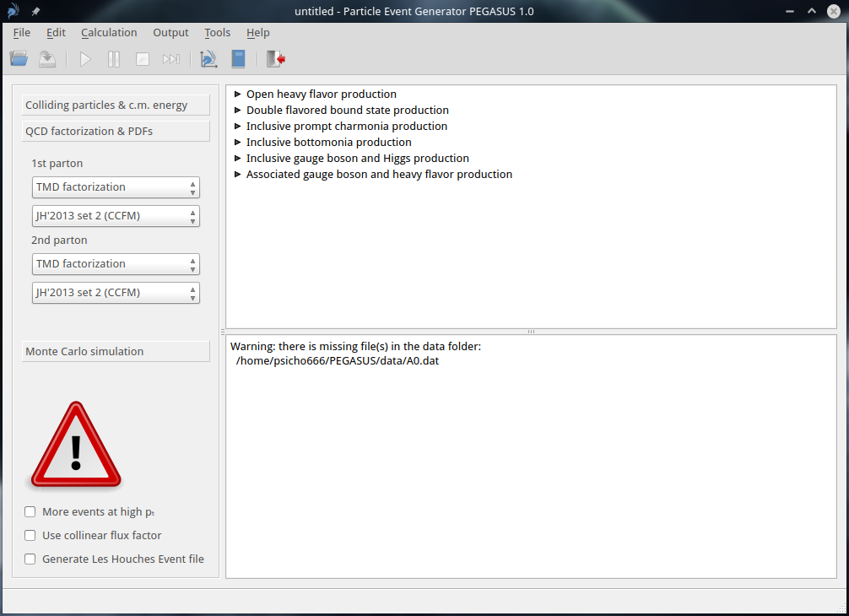
Task: Click the pause calculation toolbar icon
Action: point(114,59)
